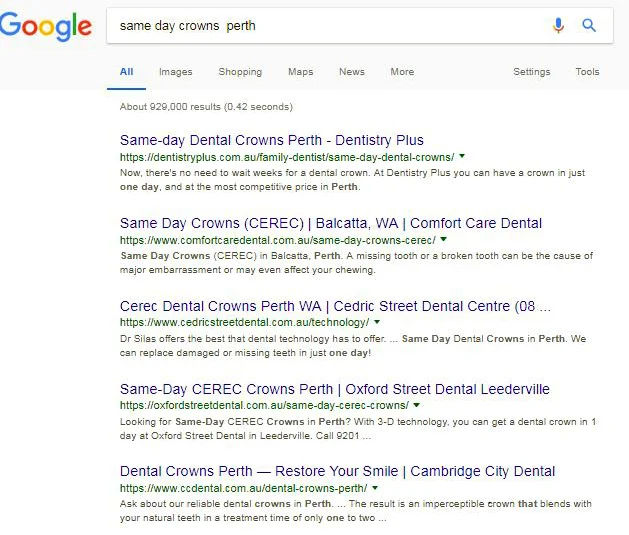Screen dimensions: 629x535
Task: Expand the More search categories menu
Action: tap(402, 72)
